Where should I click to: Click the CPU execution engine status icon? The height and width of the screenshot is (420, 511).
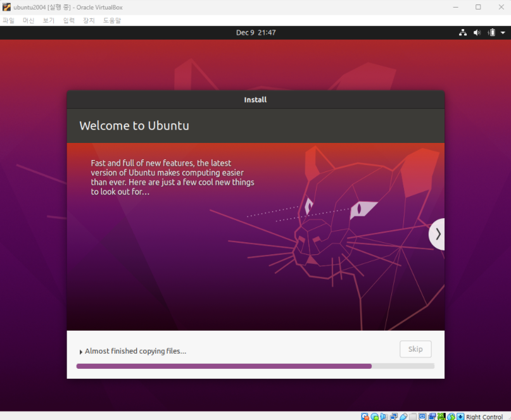441,416
